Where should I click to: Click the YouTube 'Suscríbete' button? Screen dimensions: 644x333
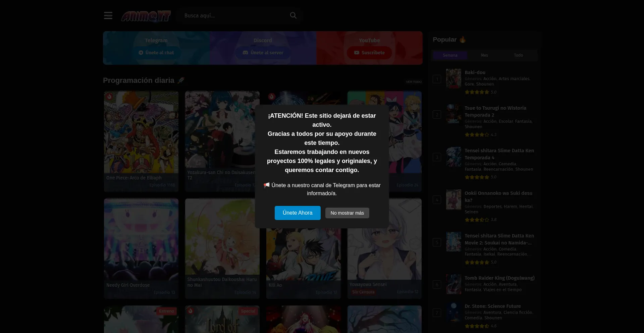coord(369,53)
